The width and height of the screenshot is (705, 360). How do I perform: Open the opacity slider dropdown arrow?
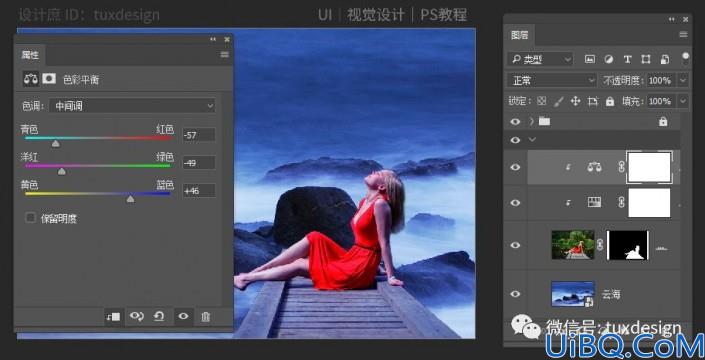coord(683,80)
